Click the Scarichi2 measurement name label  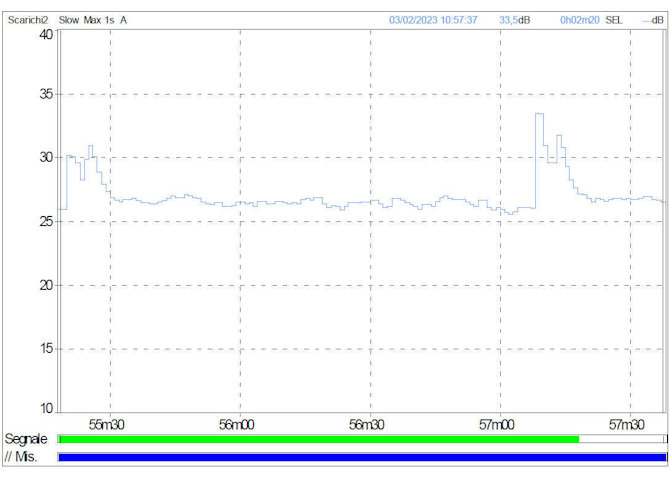coord(29,20)
